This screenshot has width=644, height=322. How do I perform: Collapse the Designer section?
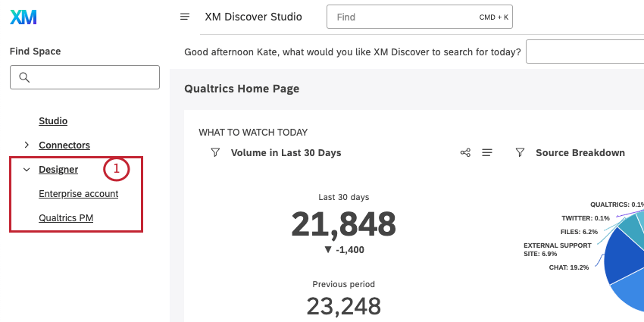(x=27, y=170)
